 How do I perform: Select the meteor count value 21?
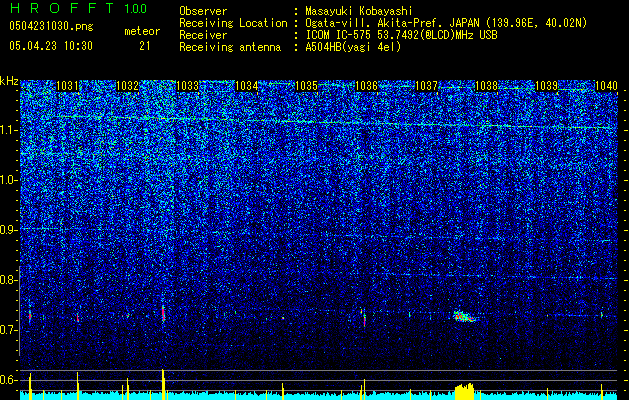145,46
